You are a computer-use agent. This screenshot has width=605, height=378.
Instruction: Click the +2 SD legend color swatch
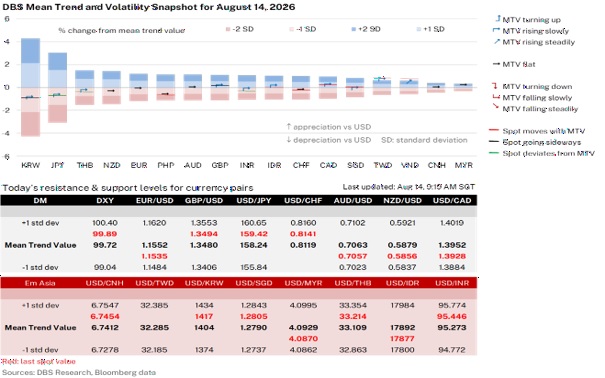point(354,29)
